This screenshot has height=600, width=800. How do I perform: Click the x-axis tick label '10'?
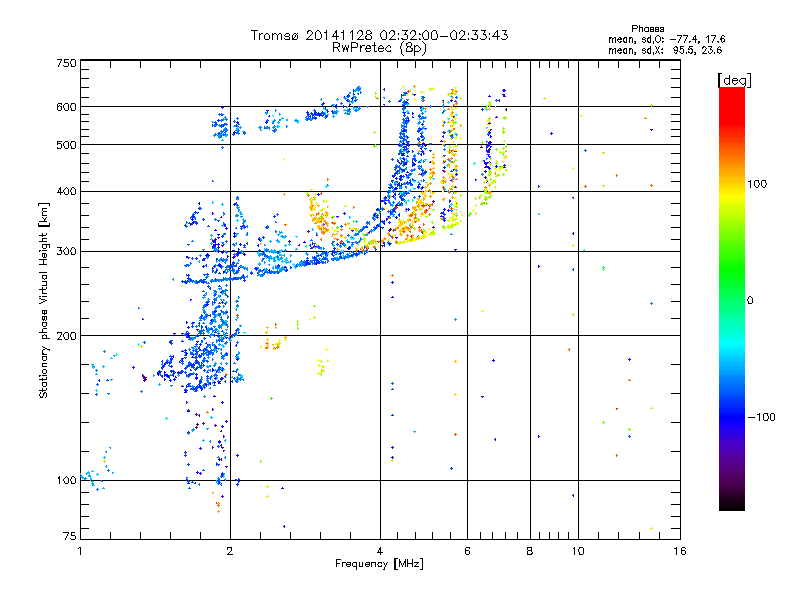tap(578, 551)
